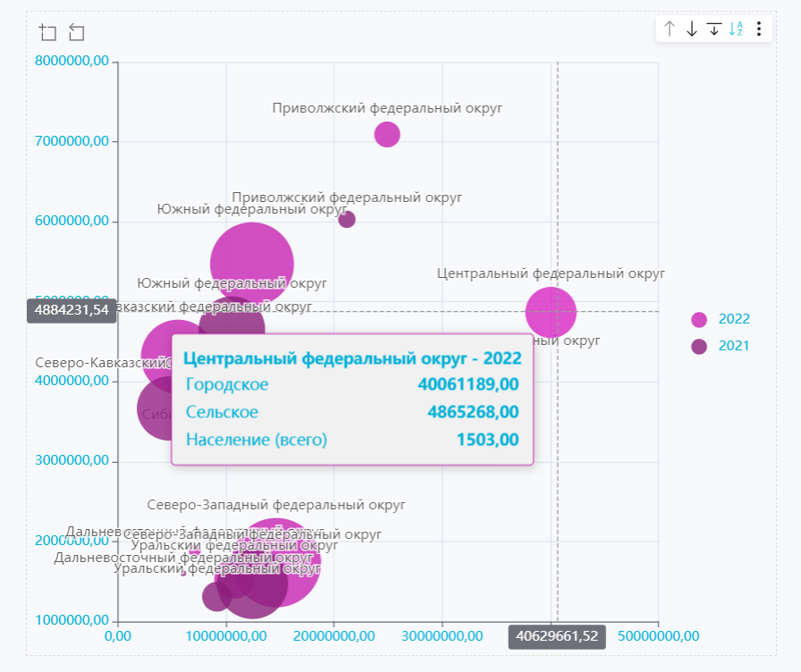This screenshot has height=672, width=801.
Task: Click the first crop-style icon at top left
Action: coord(48,33)
